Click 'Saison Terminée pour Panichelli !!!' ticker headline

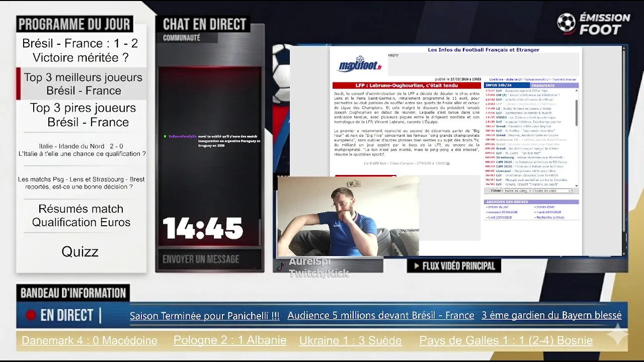pyautogui.click(x=204, y=316)
